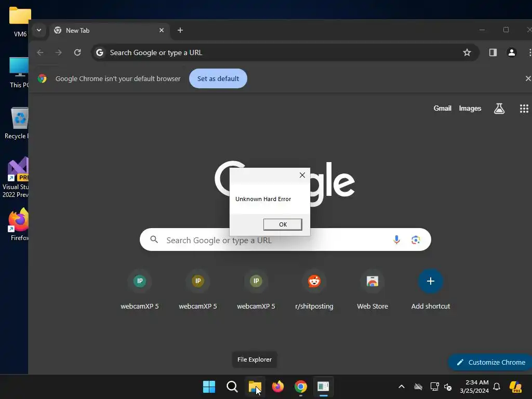Select the Firefox desktop shortcut
Viewport: 532px width, 399px height.
point(19,224)
